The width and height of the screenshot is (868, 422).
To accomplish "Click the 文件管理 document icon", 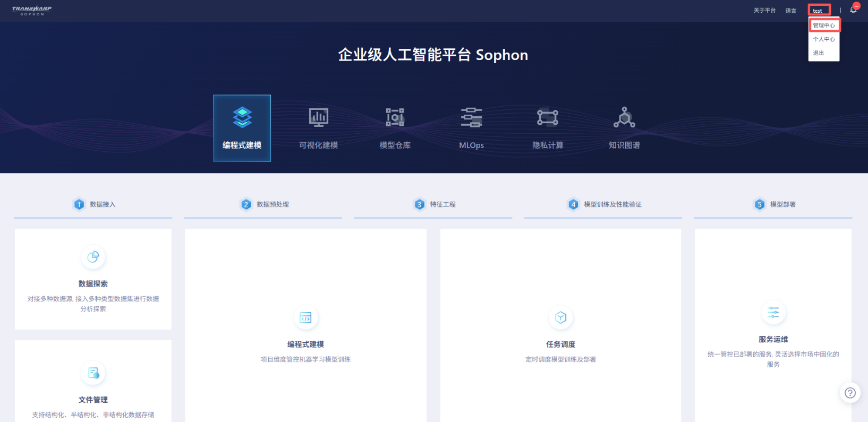I will coord(93,373).
